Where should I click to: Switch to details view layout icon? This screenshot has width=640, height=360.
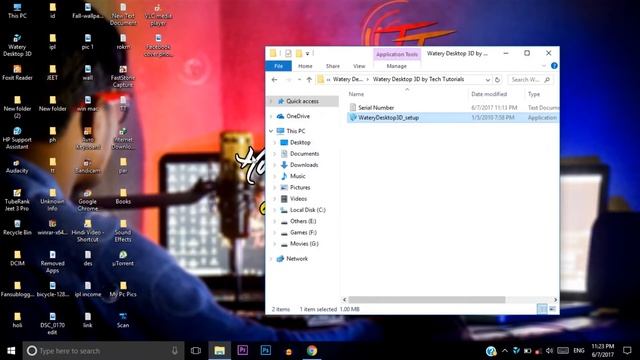542,309
